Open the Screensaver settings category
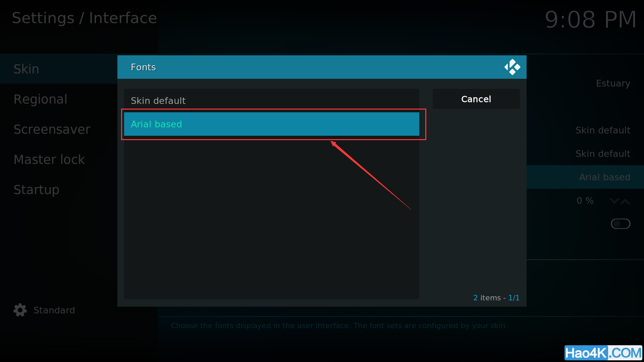The width and height of the screenshot is (644, 362). [x=59, y=129]
